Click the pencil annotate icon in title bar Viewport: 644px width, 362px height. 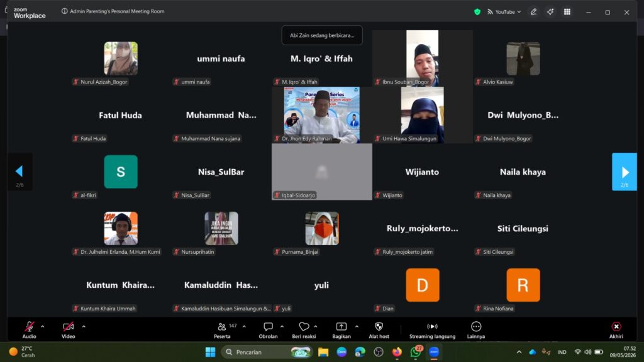(533, 12)
